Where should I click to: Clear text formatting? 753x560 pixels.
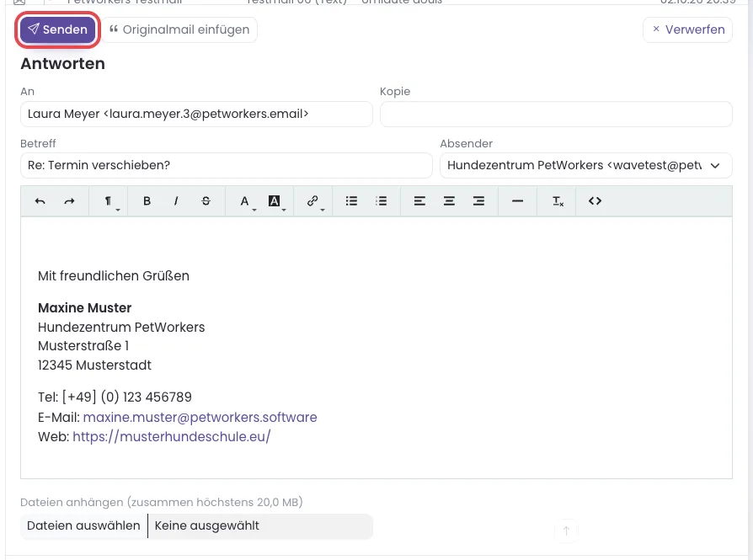(558, 201)
